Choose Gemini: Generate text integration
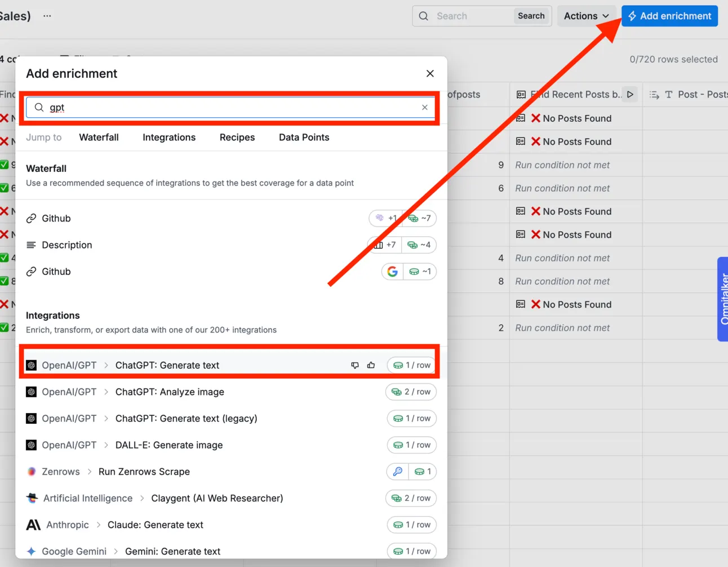The width and height of the screenshot is (728, 567). click(x=231, y=551)
